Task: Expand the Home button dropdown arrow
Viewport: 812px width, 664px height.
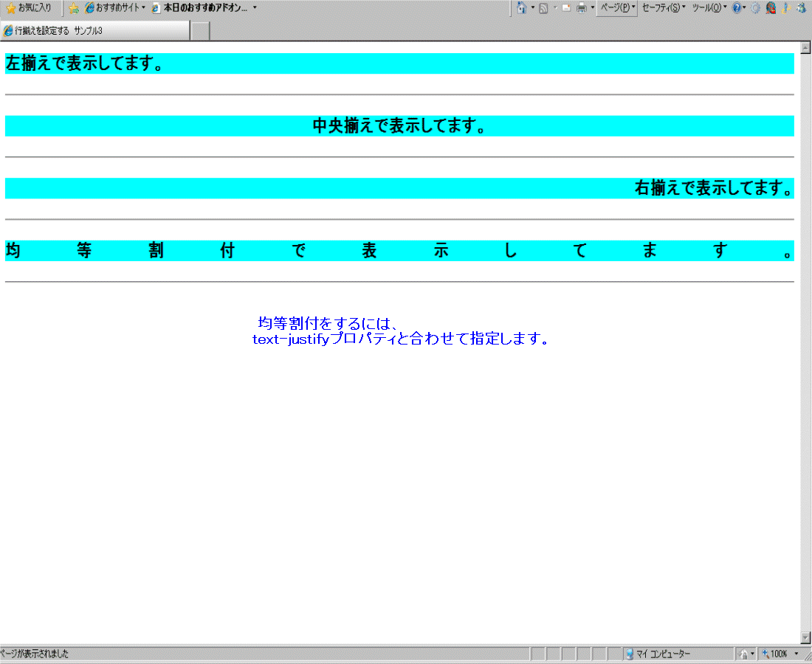Action: [532, 8]
